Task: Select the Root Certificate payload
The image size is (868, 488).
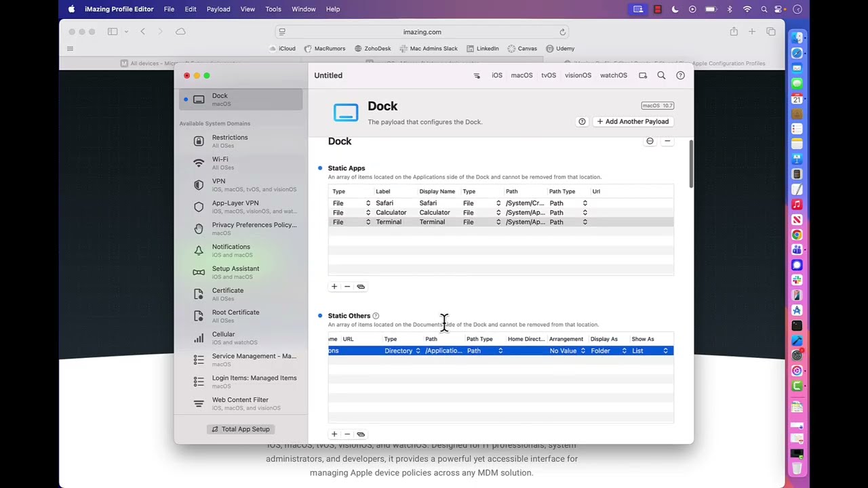Action: point(241,316)
